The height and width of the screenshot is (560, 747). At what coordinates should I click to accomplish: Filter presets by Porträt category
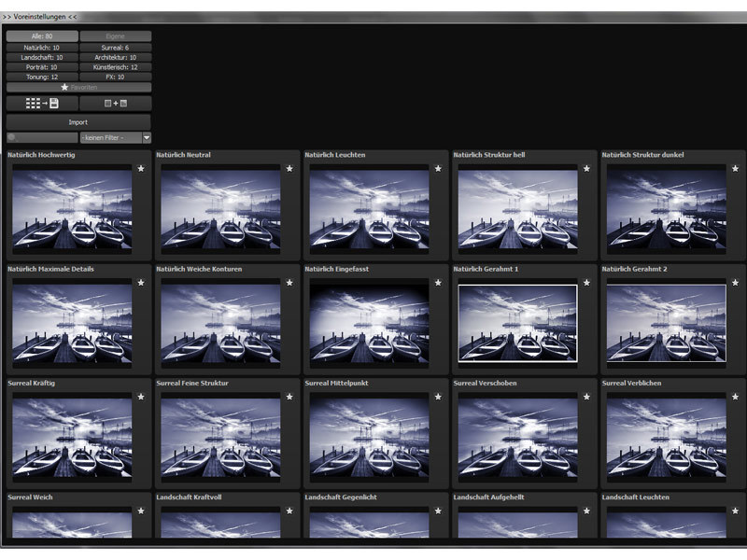[x=42, y=67]
